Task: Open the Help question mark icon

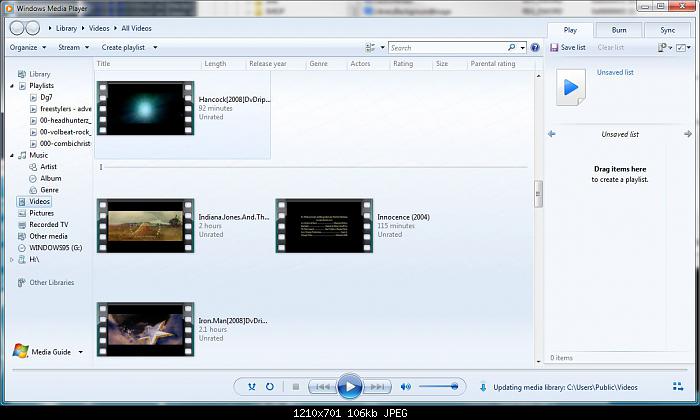Action: 535,47
